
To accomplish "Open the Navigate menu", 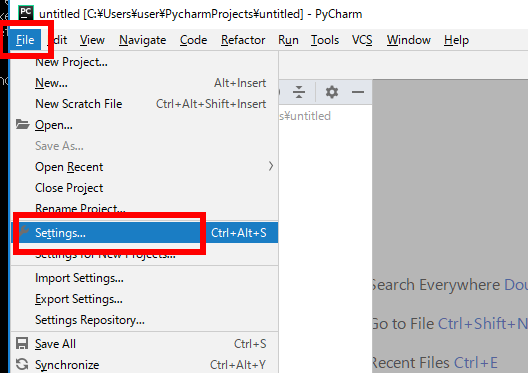I will [x=142, y=40].
